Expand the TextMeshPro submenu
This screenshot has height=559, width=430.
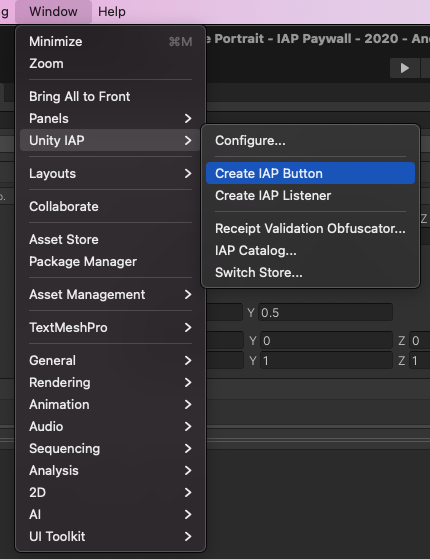[x=110, y=328]
